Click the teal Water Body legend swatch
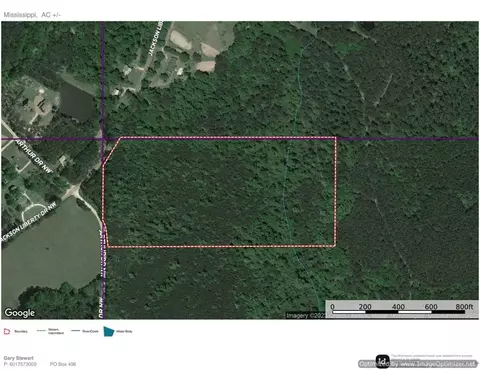The width and height of the screenshot is (480, 370). (x=109, y=331)
